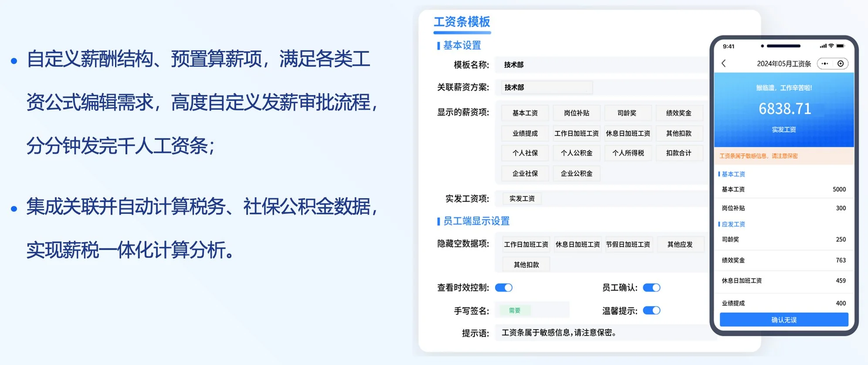Select the 企业公积金 salary item tag

(576, 173)
